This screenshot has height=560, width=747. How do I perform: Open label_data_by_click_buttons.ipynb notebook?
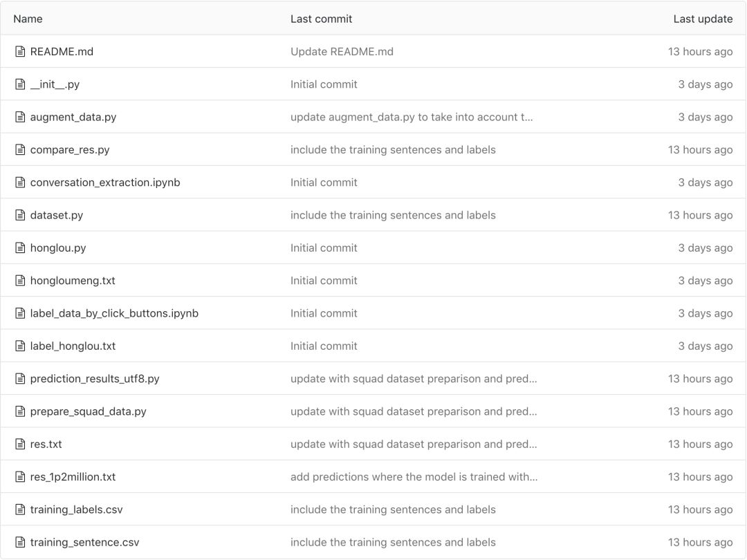114,313
